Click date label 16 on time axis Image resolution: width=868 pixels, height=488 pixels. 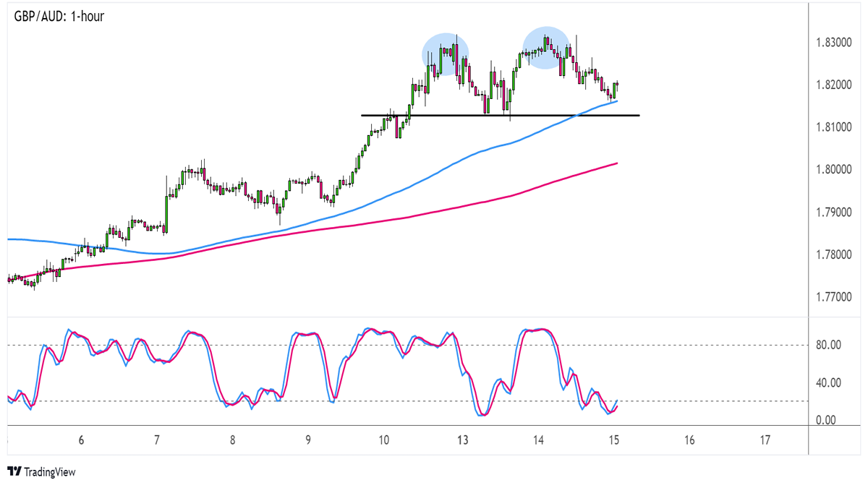pyautogui.click(x=689, y=440)
